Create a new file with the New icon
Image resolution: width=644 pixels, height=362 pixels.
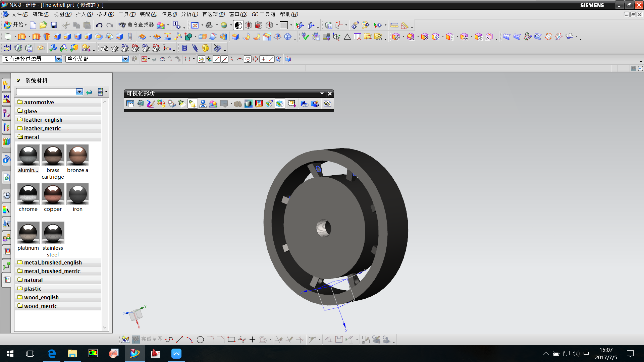33,25
